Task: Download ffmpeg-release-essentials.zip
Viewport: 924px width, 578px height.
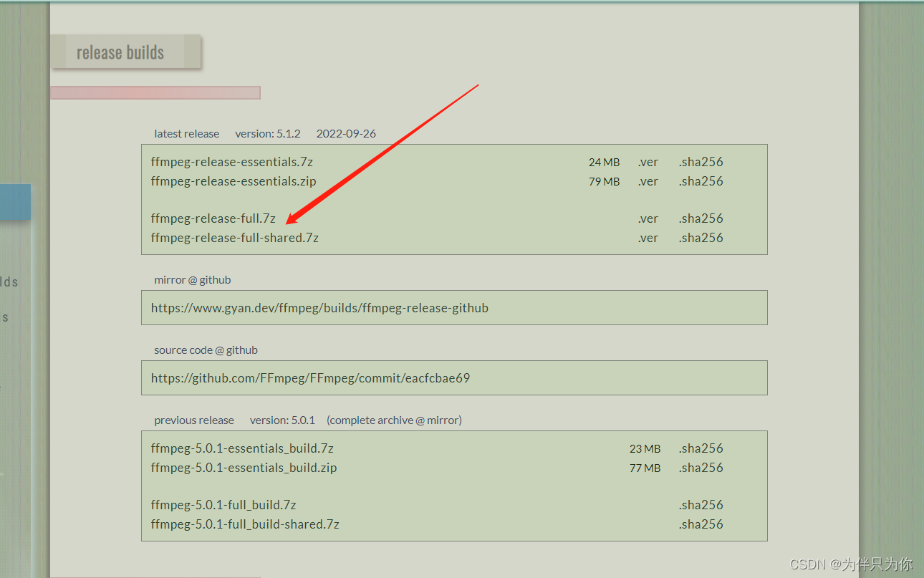Action: 234,181
